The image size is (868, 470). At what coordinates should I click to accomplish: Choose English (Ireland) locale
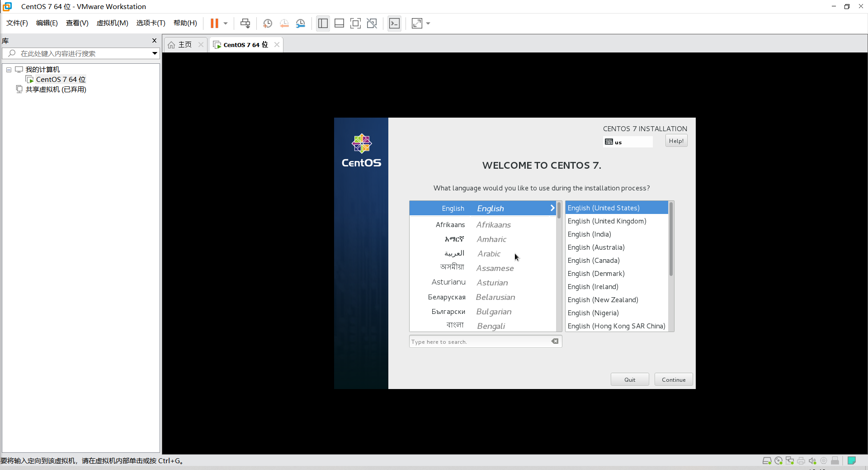pos(617,287)
